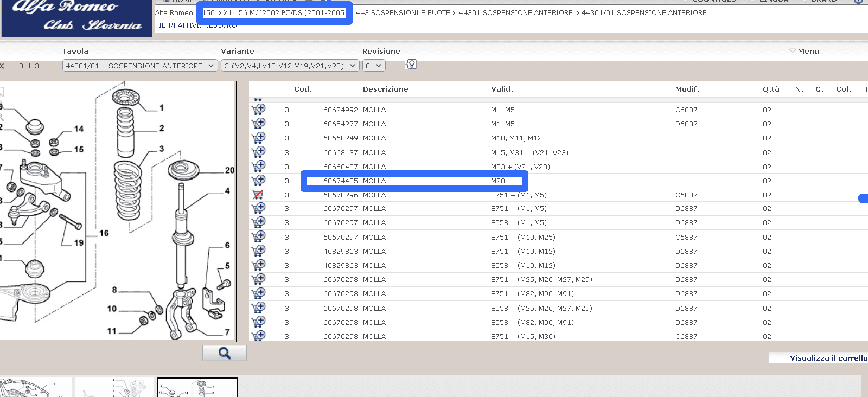Select the third highlighted diagram thumbnail
The height and width of the screenshot is (397, 868).
tap(197, 387)
